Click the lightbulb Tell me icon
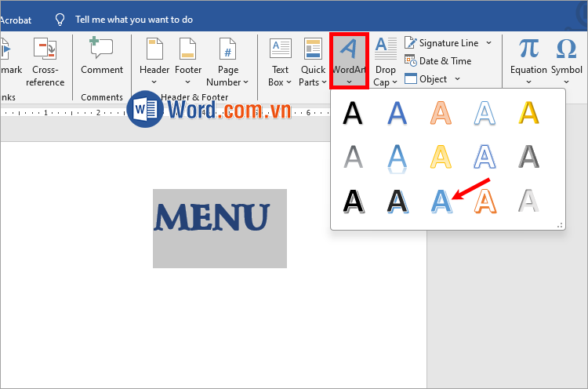The width and height of the screenshot is (588, 389). pos(60,20)
